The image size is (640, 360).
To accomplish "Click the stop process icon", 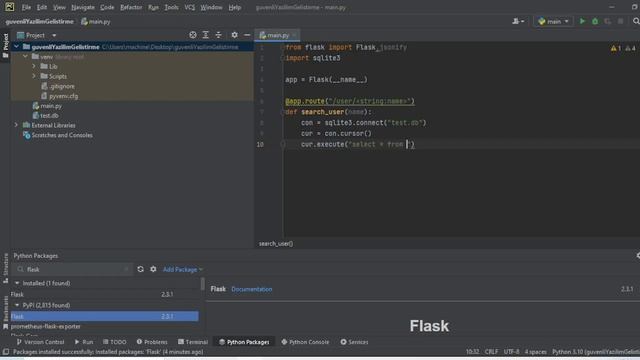I will pyautogui.click(x=620, y=21).
